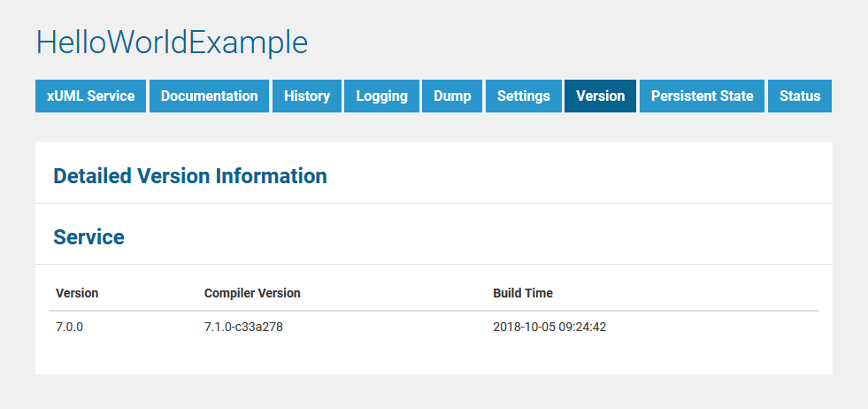Click the Detailed Version Information heading
Screen dimensions: 868x409
pos(190,176)
